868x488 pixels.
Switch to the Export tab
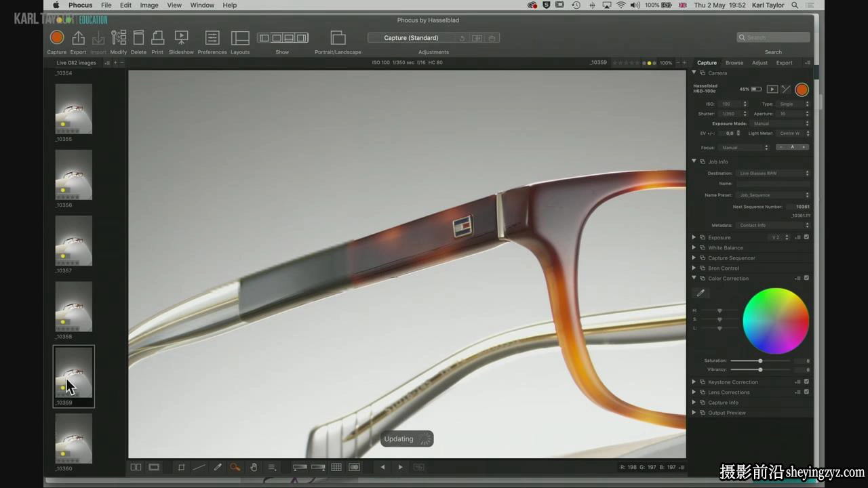784,63
